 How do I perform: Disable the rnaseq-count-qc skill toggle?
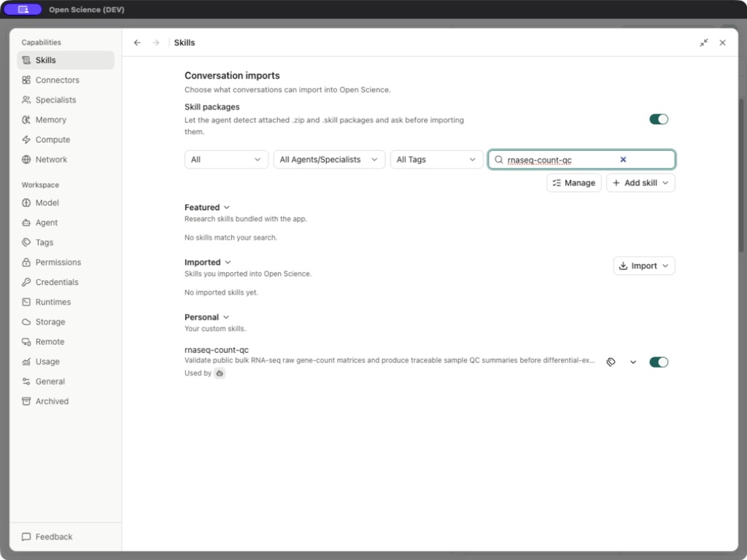click(659, 362)
